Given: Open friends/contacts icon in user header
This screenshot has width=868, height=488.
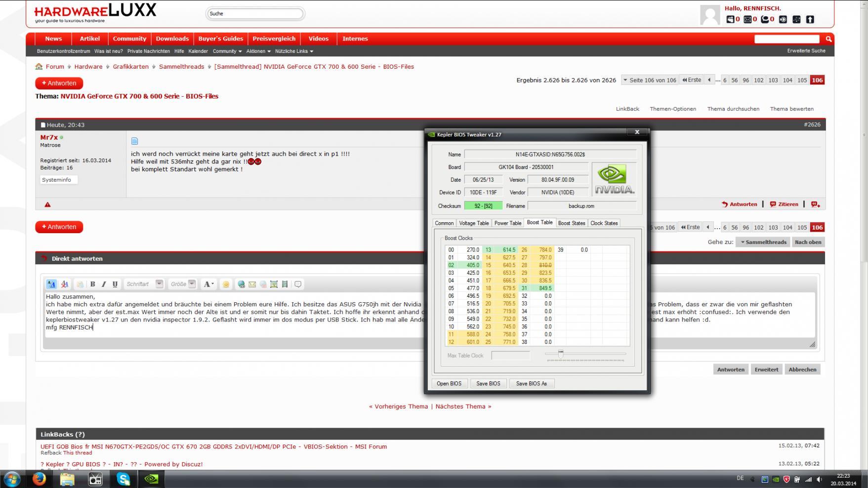Looking at the screenshot, I should (x=730, y=19).
